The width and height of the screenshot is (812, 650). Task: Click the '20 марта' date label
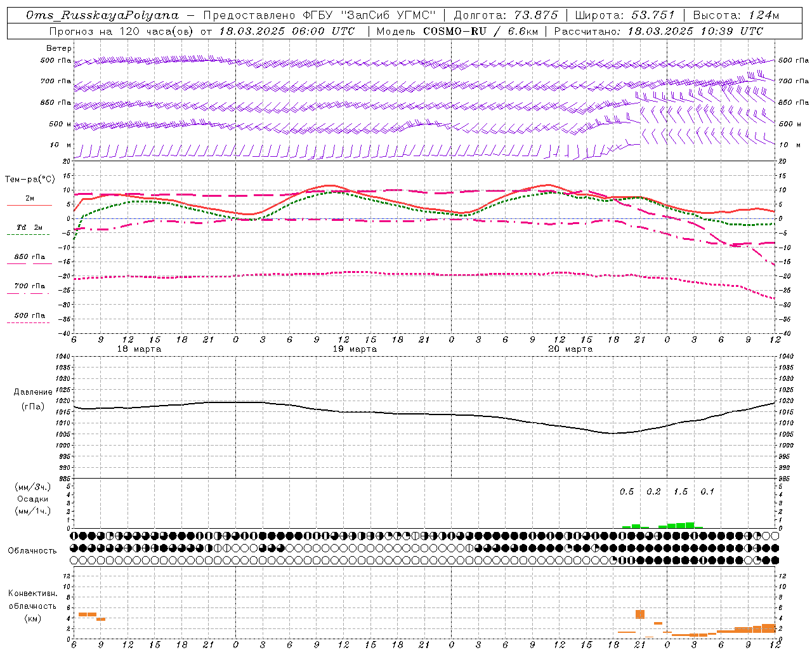click(x=570, y=349)
